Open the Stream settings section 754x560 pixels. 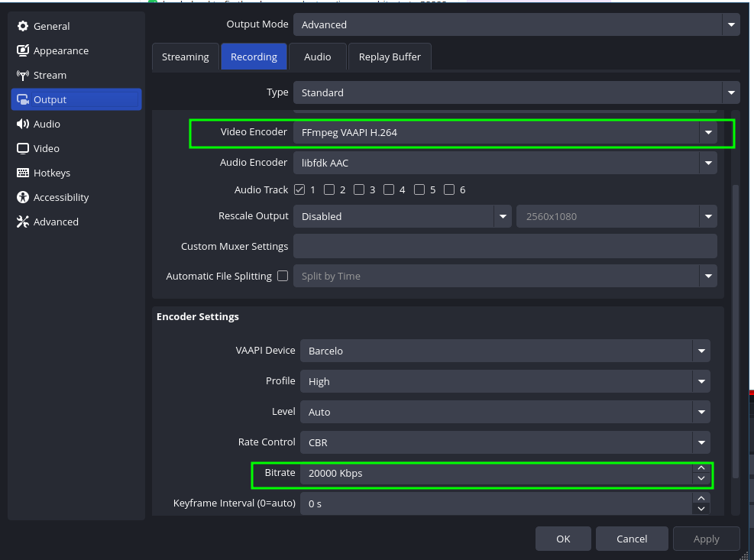pos(76,75)
